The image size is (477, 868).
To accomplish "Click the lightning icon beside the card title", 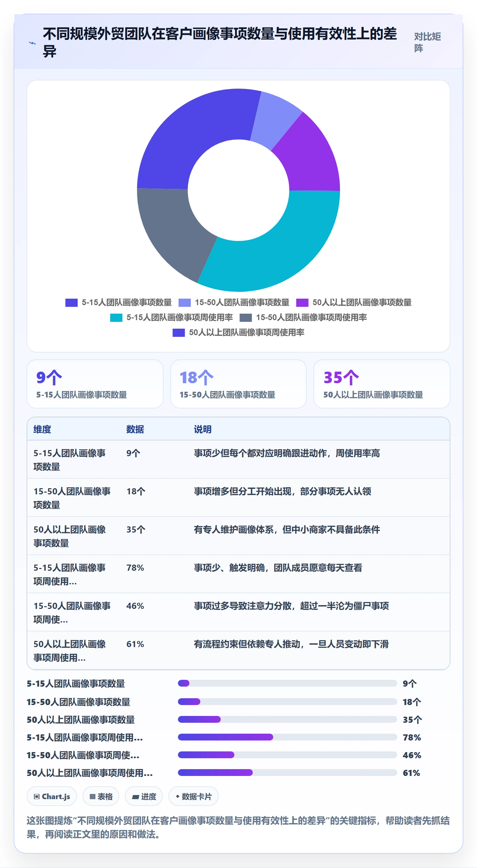I will [x=32, y=43].
